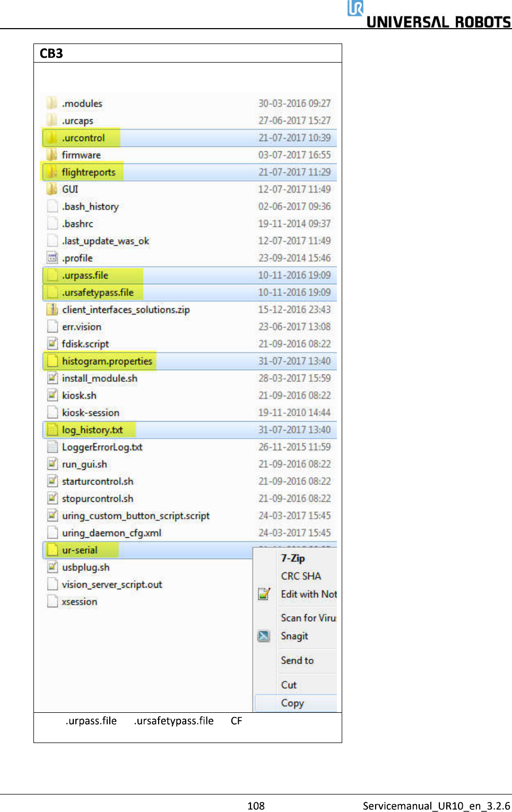Select the stopurcontrol.sh file name
The height and width of the screenshot is (812, 512).
coord(98,499)
